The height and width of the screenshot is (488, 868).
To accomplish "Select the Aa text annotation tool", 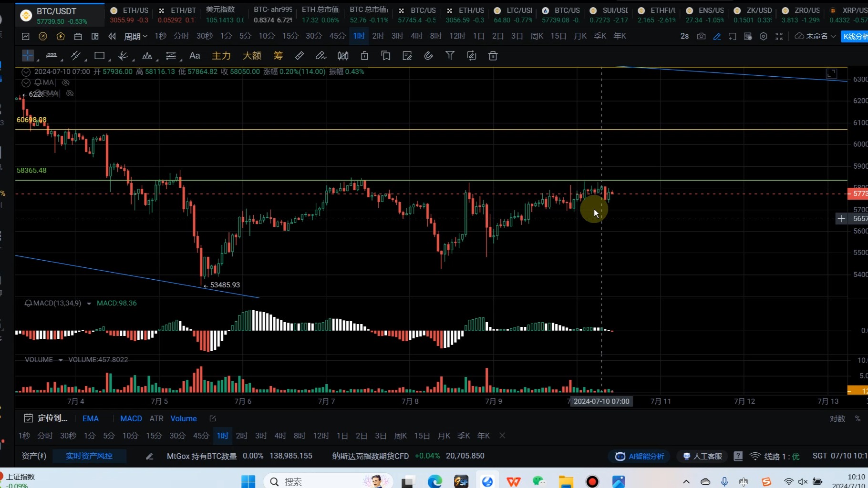I will click(x=195, y=56).
